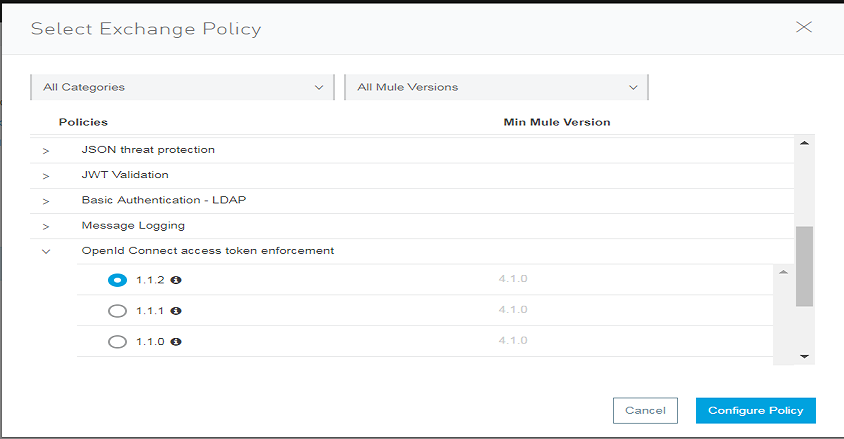Click the Cancel button
The width and height of the screenshot is (844, 439).
coord(645,410)
